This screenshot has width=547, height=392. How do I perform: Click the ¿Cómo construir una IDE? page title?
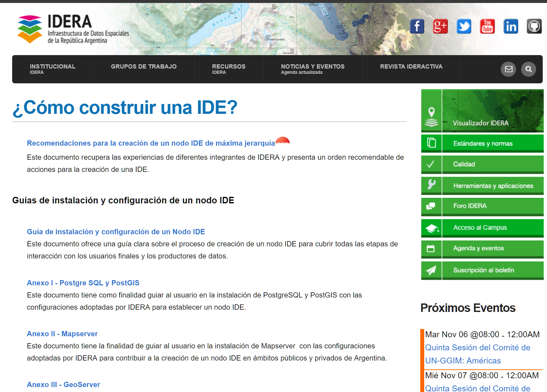pos(125,107)
